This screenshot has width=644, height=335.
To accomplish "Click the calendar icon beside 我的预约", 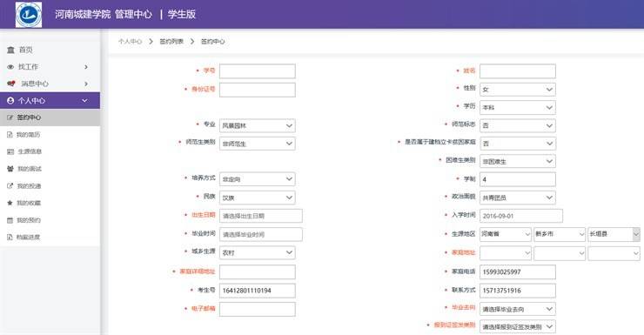I will 10,220.
